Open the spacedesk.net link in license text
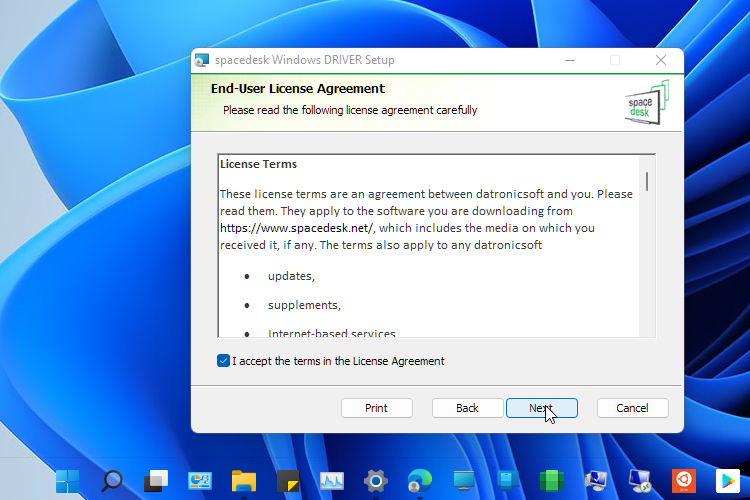Image resolution: width=750 pixels, height=500 pixels. pos(296,228)
